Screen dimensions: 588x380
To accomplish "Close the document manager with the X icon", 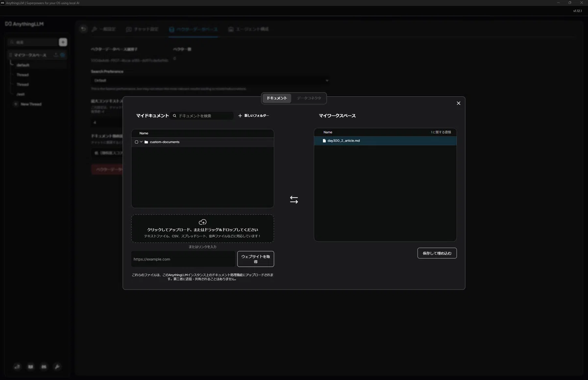I will 459,103.
